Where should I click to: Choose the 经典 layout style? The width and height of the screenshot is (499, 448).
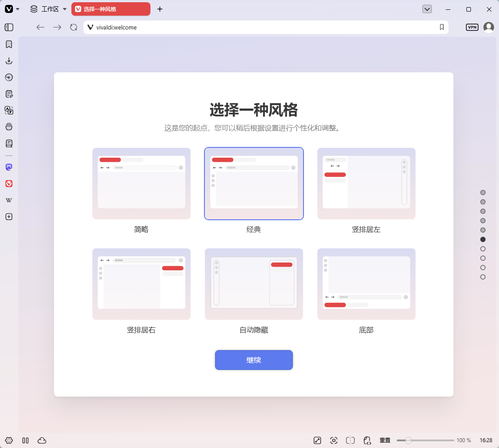[254, 184]
